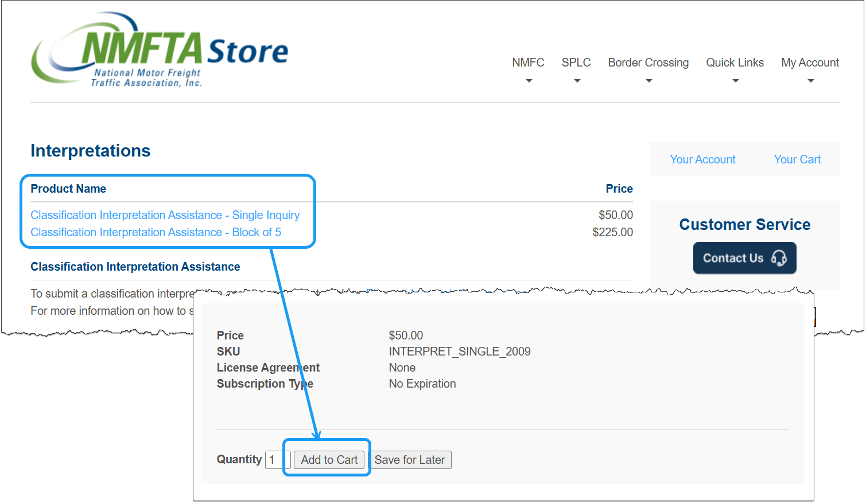
Task: Click the Price column header
Action: tap(619, 189)
